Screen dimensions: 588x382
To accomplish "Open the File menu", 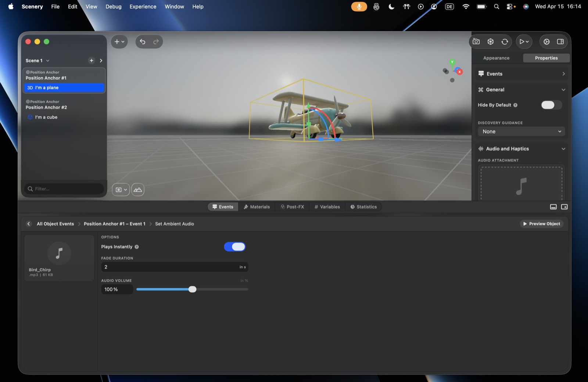I will coord(55,7).
